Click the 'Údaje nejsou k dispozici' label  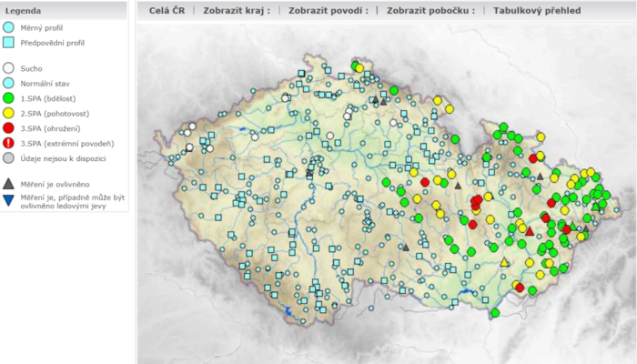(x=63, y=158)
